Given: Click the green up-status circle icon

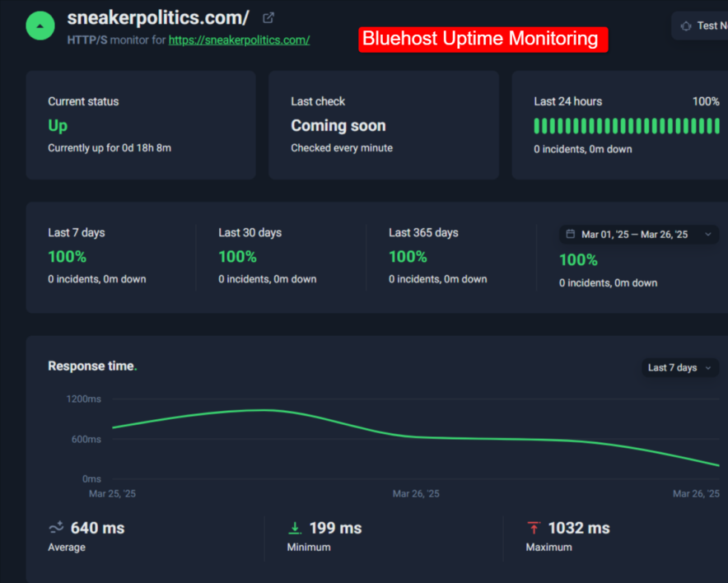Looking at the screenshot, I should pos(40,26).
